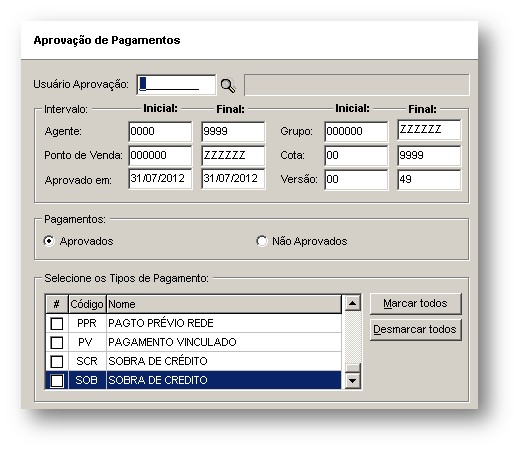Click the Cota final field showing 9999
This screenshot has width=520, height=451.
(429, 155)
